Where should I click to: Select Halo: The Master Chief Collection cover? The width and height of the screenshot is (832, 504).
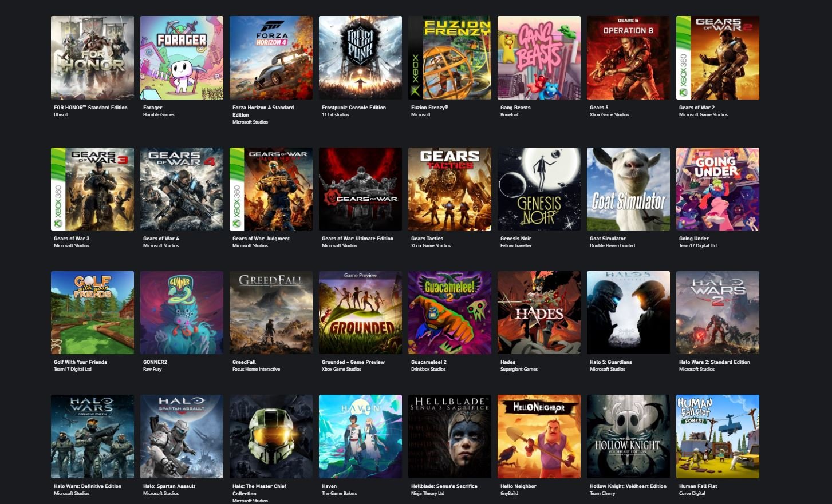point(271,436)
